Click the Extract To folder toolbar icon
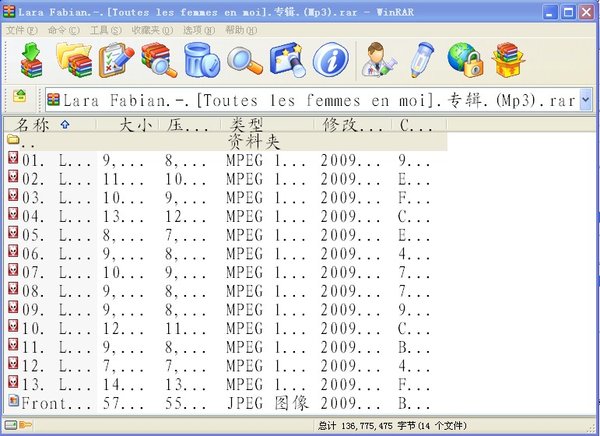The height and width of the screenshot is (436, 600). [74, 60]
